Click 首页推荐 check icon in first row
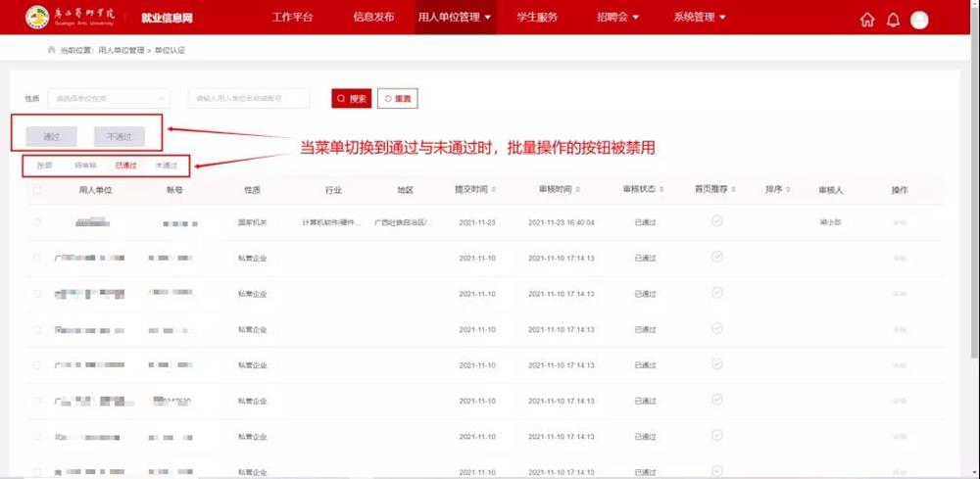The width and height of the screenshot is (980, 479). (x=716, y=221)
